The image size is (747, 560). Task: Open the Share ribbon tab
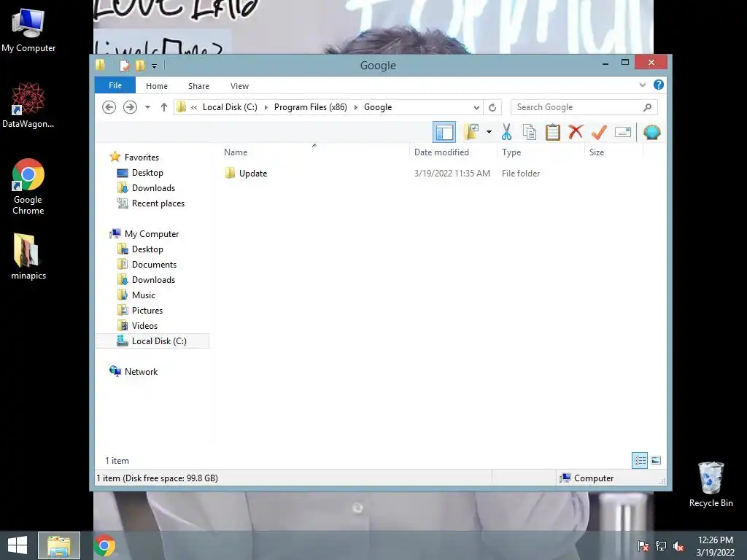pos(198,86)
